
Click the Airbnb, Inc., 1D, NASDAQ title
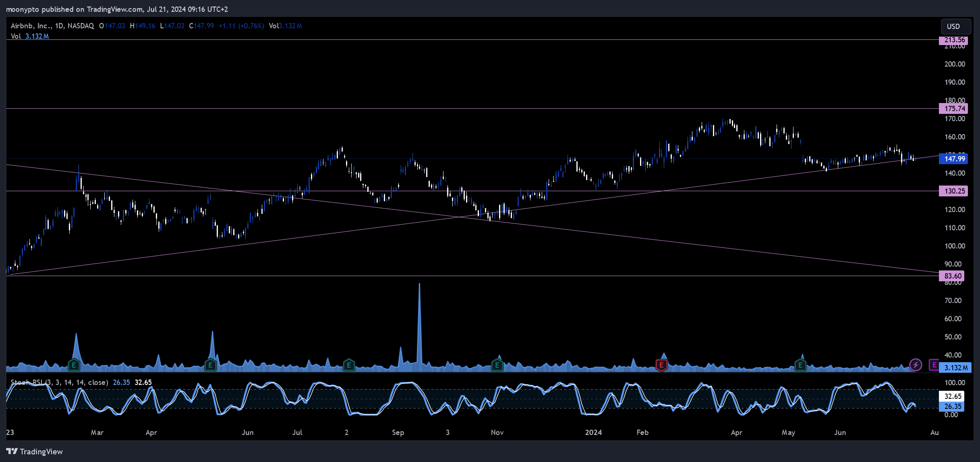[52, 26]
